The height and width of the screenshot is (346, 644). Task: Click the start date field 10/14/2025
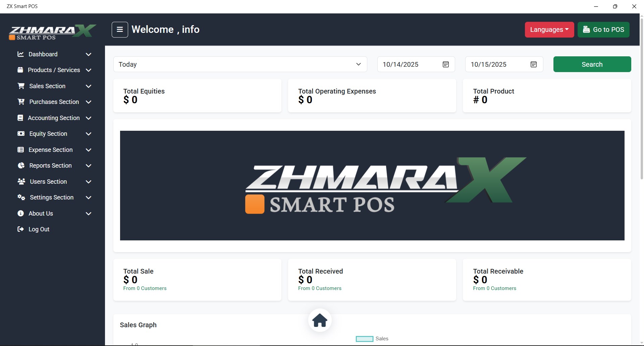pos(416,64)
